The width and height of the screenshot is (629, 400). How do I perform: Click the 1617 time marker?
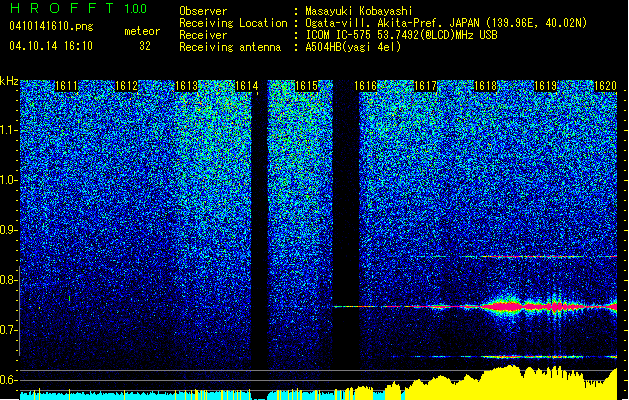426,86
